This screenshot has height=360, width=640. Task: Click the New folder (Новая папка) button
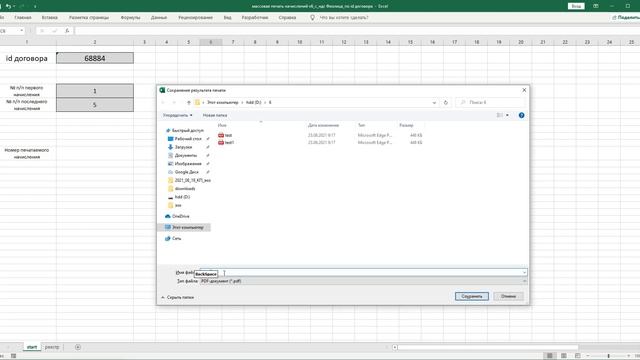coord(215,116)
